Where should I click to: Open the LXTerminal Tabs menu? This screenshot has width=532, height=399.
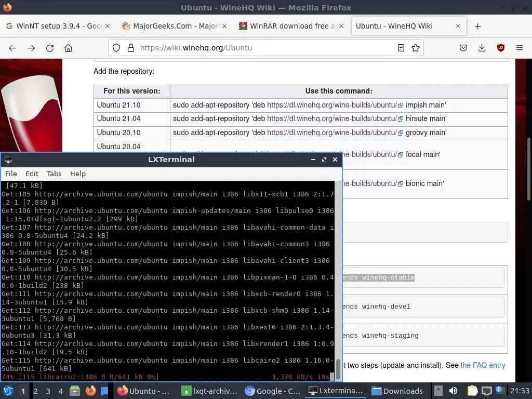pyautogui.click(x=54, y=174)
